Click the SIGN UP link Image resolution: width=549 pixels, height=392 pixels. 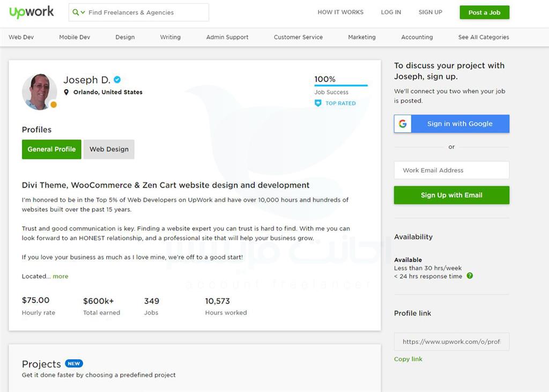[x=431, y=12]
